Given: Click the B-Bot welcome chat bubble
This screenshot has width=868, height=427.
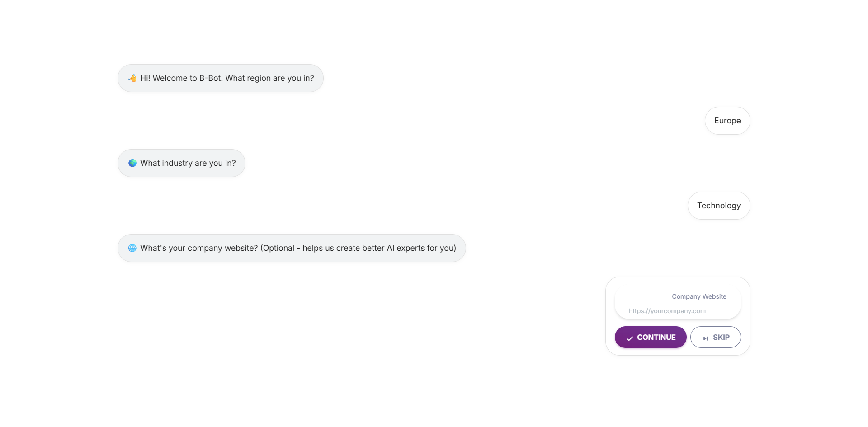Looking at the screenshot, I should tap(220, 78).
